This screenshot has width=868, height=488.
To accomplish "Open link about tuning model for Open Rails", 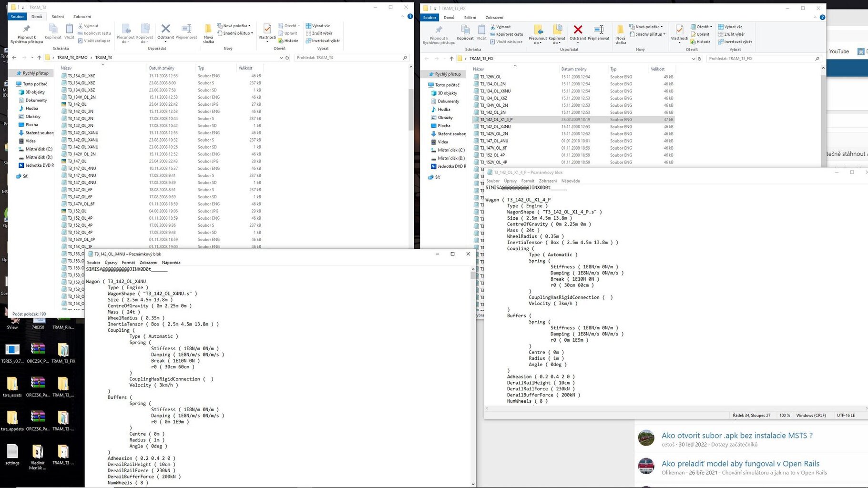I will [740, 464].
